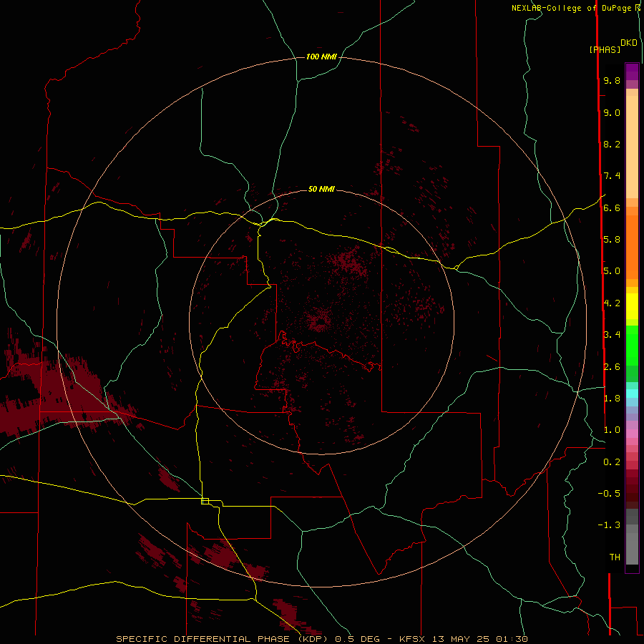Click the 4.2 legend value

pyautogui.click(x=612, y=303)
